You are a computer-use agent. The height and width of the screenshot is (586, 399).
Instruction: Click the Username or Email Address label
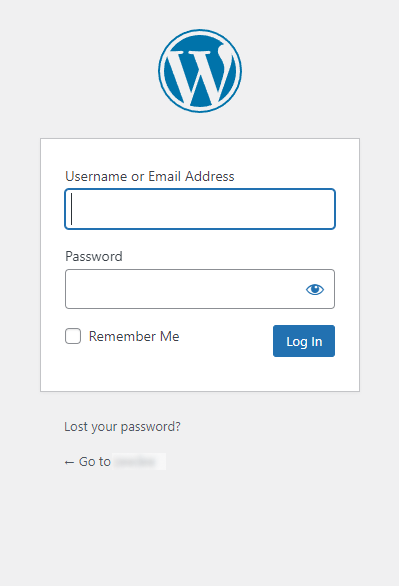click(150, 176)
